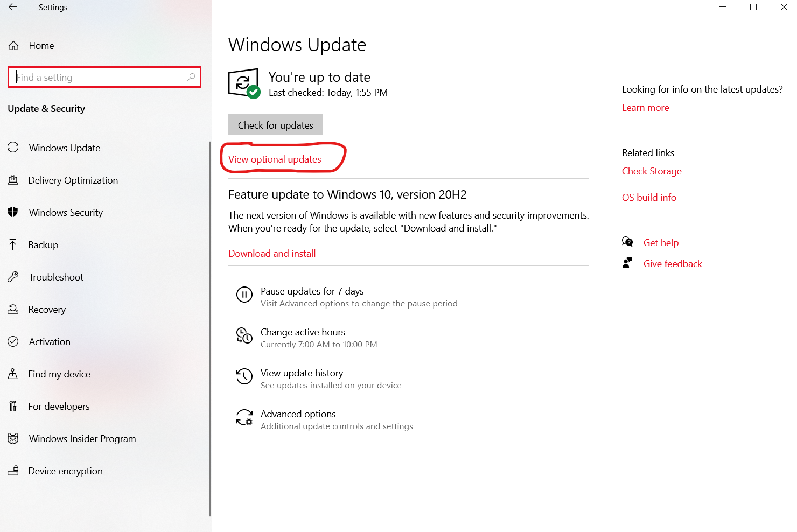Click the Find my device icon

click(13, 374)
